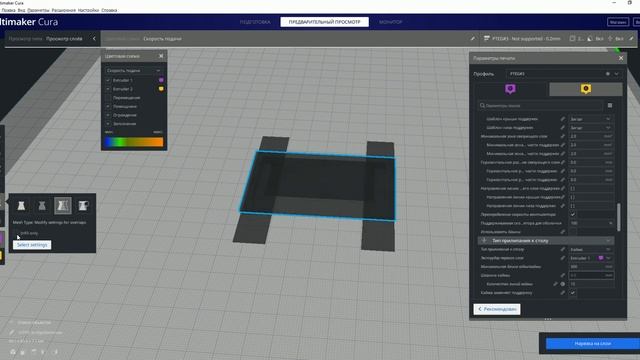Screen dimensions: 640x360
Task: Click the link icon on the first 2.0 value row
Action: pyautogui.click(x=563, y=136)
